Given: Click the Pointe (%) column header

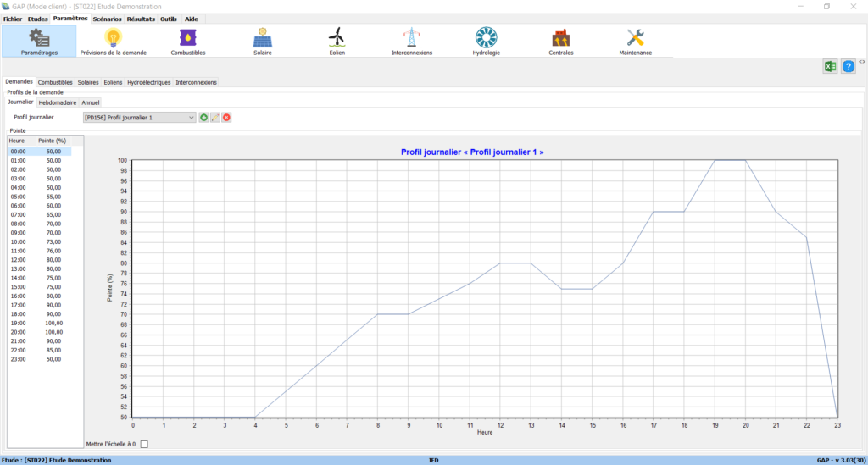Looking at the screenshot, I should 53,140.
